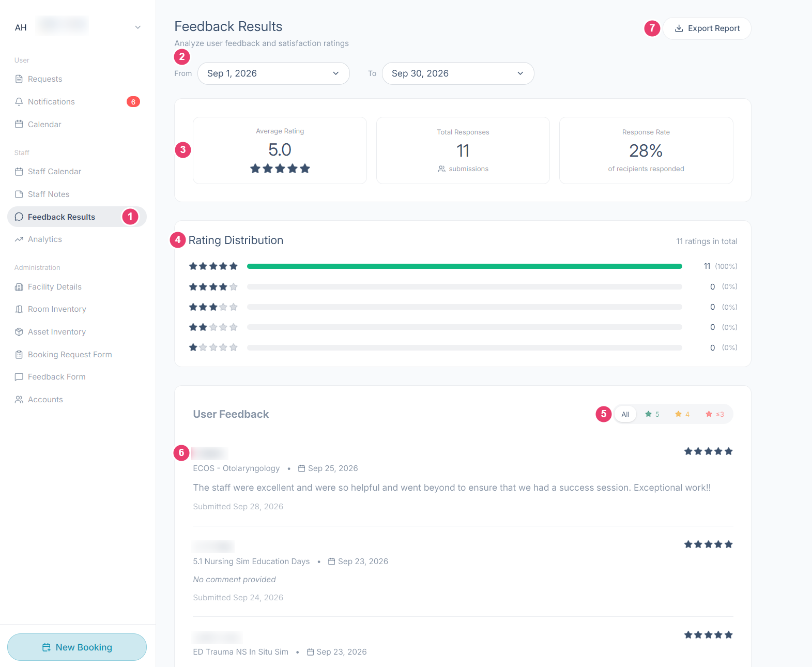The width and height of the screenshot is (812, 667).
Task: Click the Average Rating 5.0 card
Action: point(280,150)
